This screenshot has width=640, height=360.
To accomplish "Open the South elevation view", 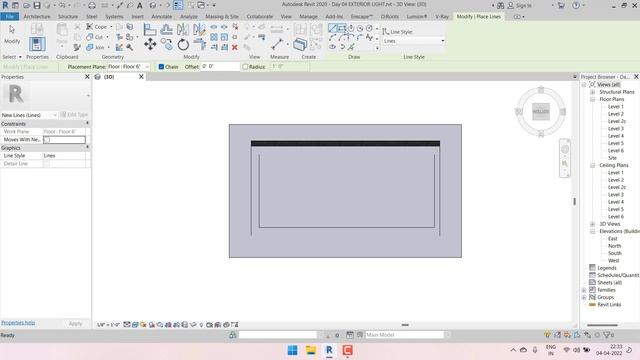I will point(614,253).
